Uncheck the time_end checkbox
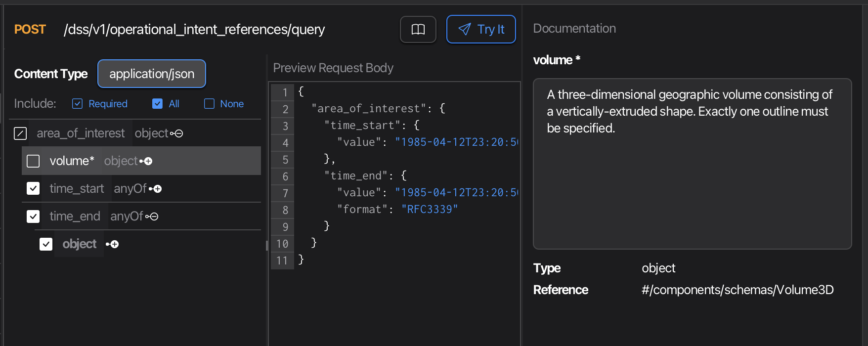This screenshot has height=346, width=868. pos(33,216)
